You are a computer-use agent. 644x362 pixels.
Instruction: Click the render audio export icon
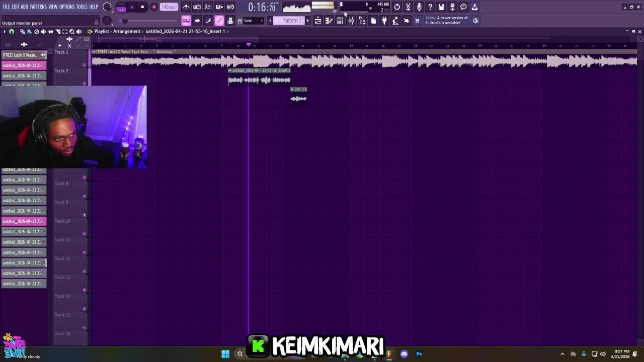tap(452, 7)
